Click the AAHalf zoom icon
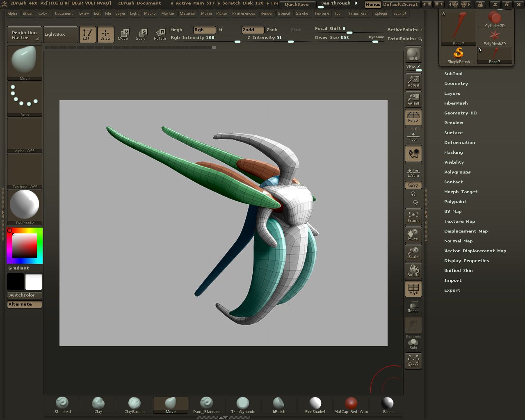525x420 pixels. [413, 99]
